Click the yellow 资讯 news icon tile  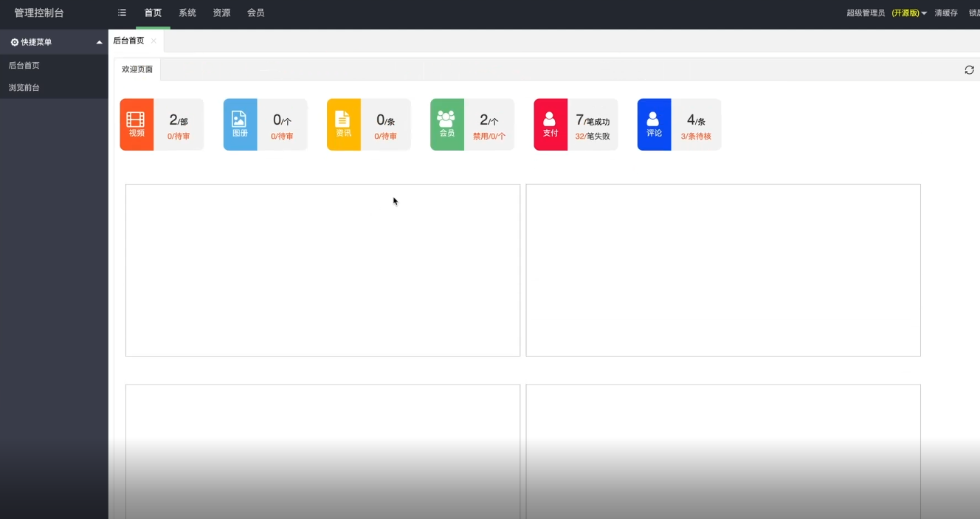coord(343,124)
